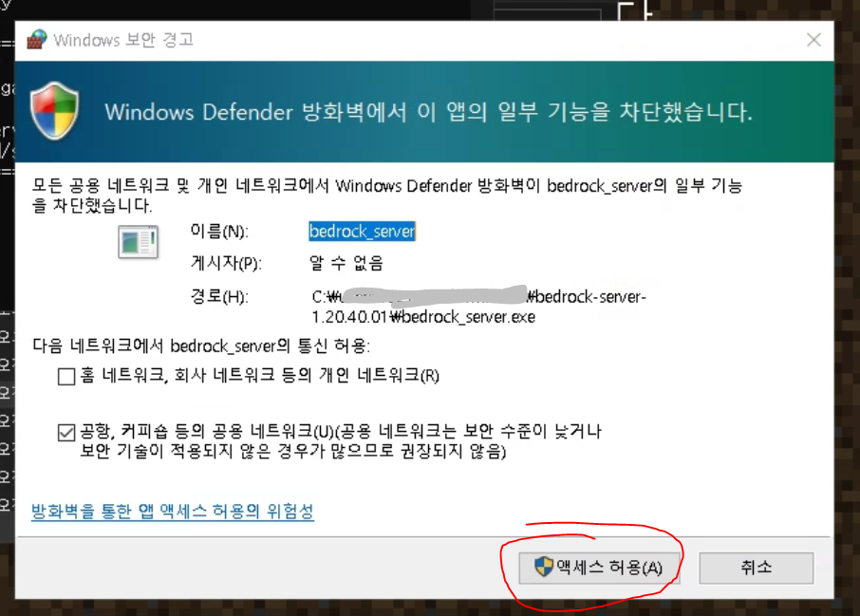This screenshot has height=616, width=860.
Task: Click the 공항, 커피숍 public network label
Action: tap(341, 441)
